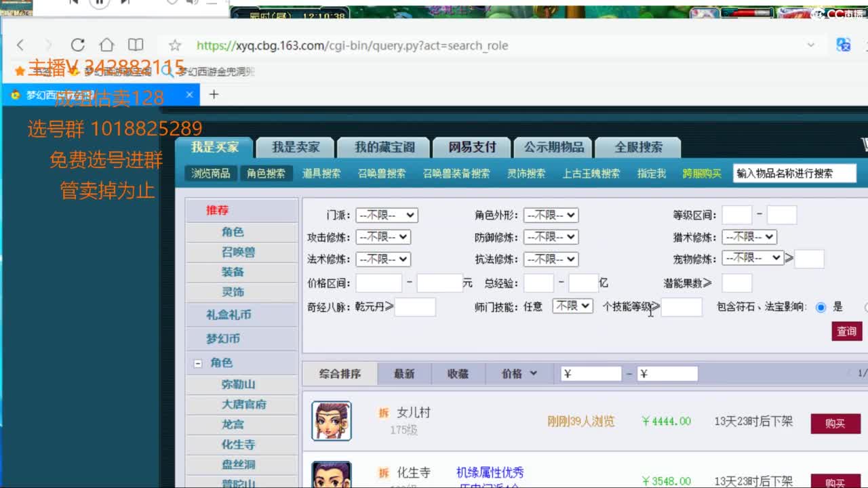Image resolution: width=868 pixels, height=488 pixels.
Task: Click the minimum 价格区间 field
Action: (379, 283)
